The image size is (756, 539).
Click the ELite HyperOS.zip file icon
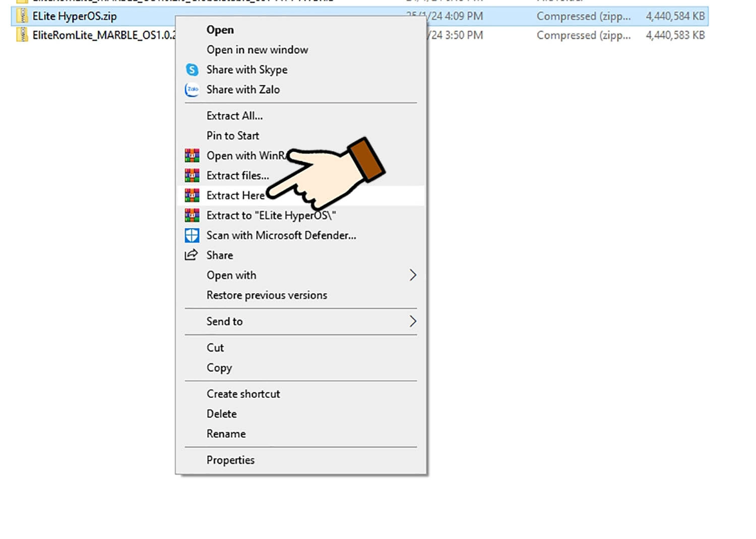pyautogui.click(x=22, y=16)
